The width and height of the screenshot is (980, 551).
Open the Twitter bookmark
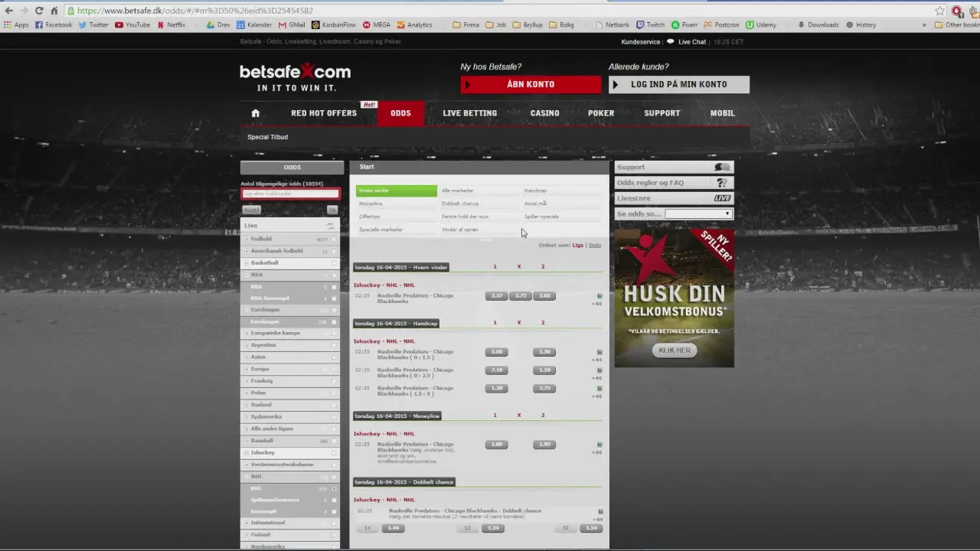93,24
